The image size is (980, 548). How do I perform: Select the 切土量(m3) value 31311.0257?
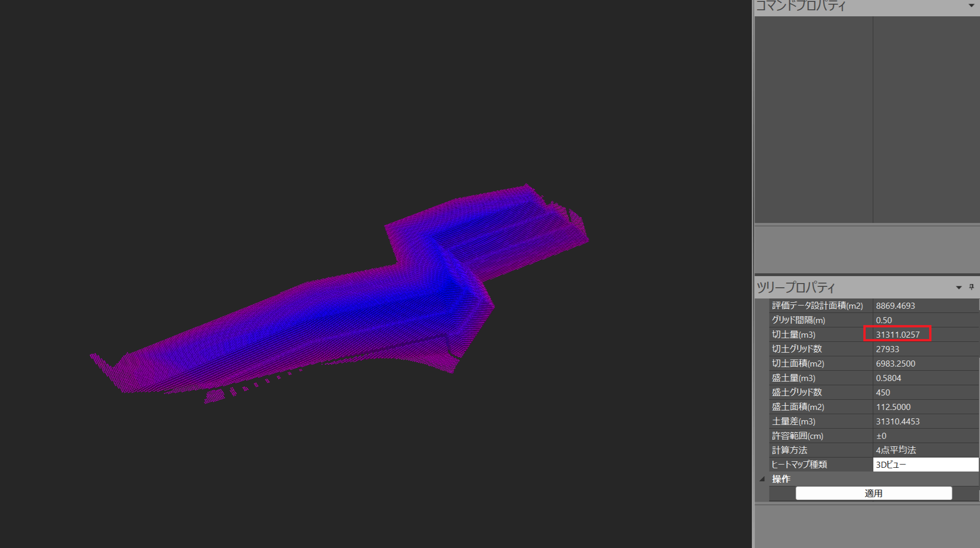(x=897, y=334)
